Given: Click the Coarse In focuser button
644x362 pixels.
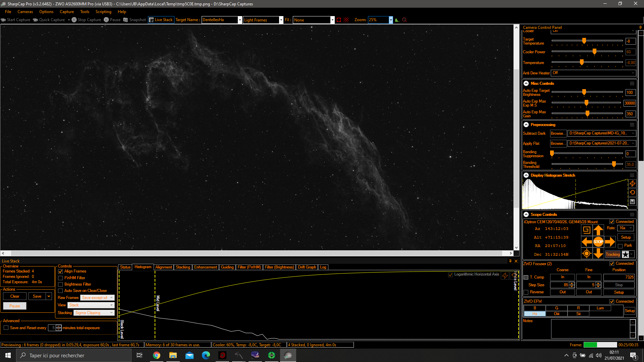Looking at the screenshot, I should point(562,277).
